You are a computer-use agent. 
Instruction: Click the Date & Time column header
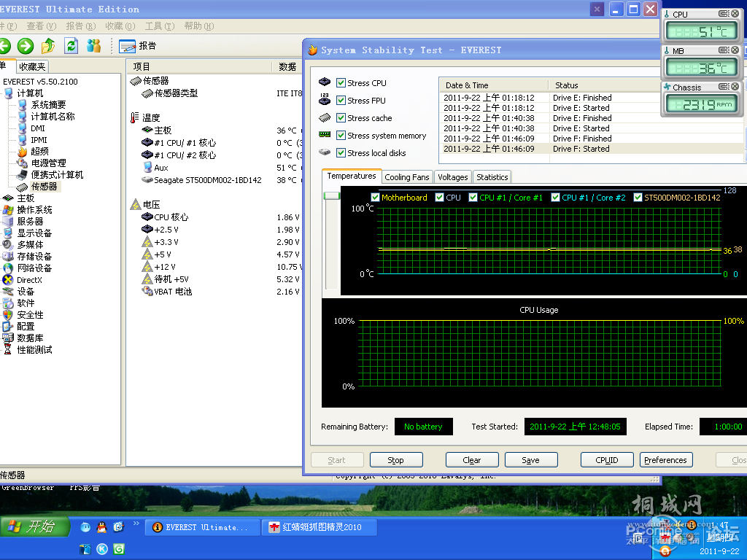pos(494,85)
